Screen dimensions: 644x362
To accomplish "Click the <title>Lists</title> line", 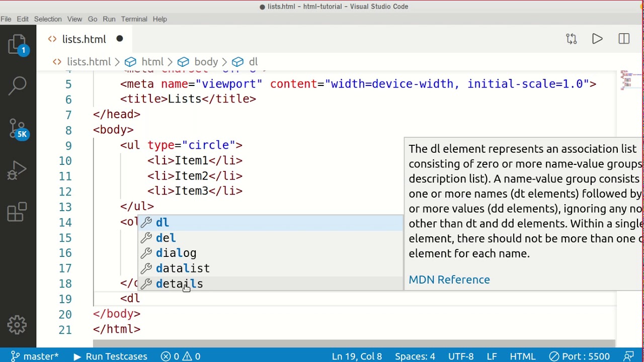I will coord(188,99).
